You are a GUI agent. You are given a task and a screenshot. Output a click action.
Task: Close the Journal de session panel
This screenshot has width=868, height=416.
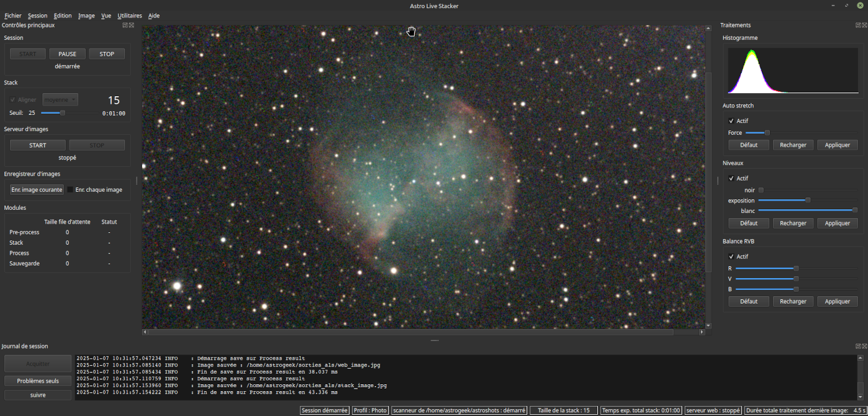(864, 346)
